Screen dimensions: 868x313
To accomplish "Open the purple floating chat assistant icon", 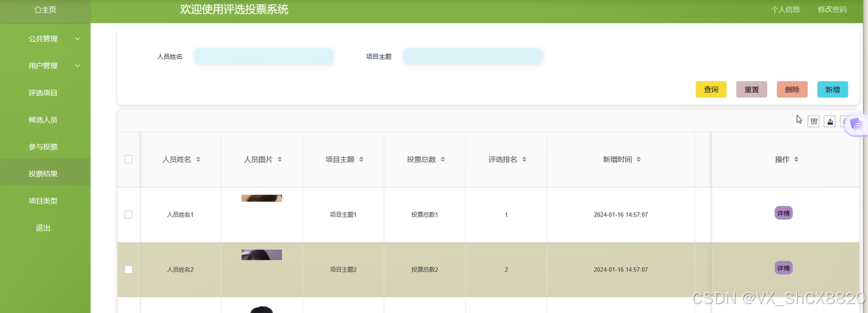I will (x=856, y=125).
